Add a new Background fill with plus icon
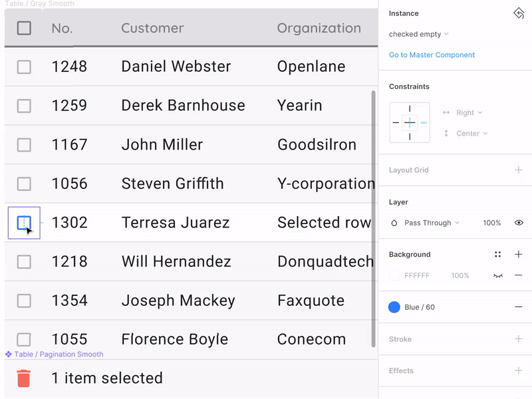The image size is (532, 399). 519,254
